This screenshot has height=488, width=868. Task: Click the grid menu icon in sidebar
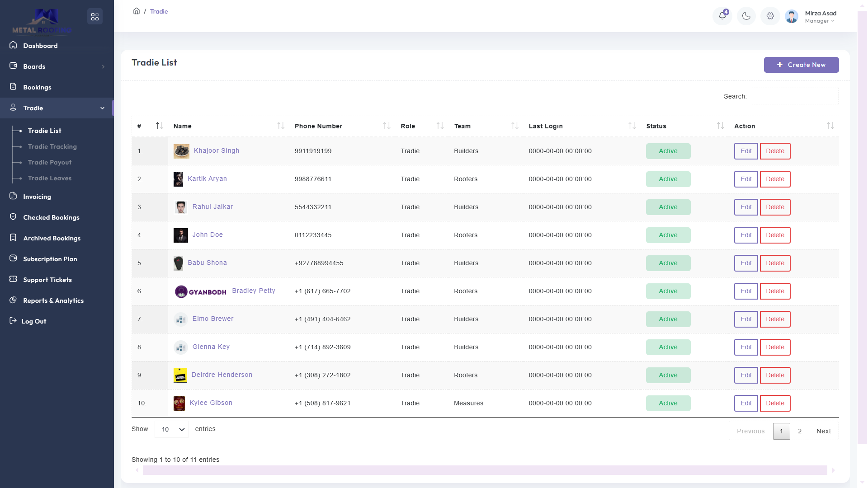coord(94,17)
